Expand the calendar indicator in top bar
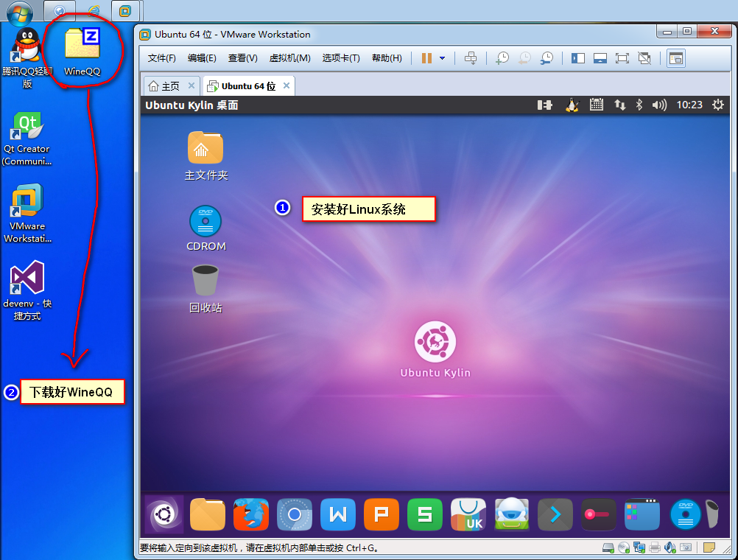The height and width of the screenshot is (560, 738). (595, 105)
